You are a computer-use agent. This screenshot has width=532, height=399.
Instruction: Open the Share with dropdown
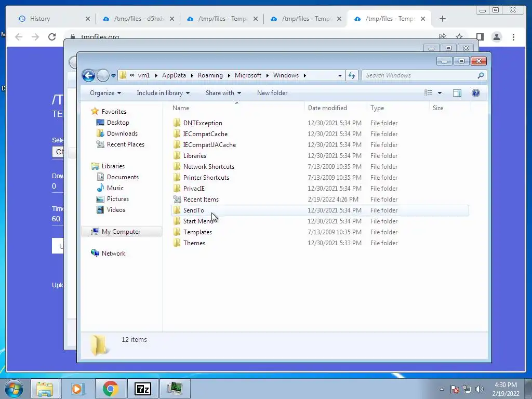pyautogui.click(x=223, y=93)
